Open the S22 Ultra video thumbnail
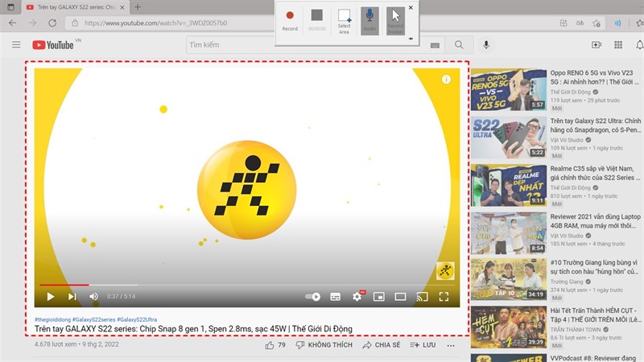The image size is (644, 362). click(x=509, y=138)
